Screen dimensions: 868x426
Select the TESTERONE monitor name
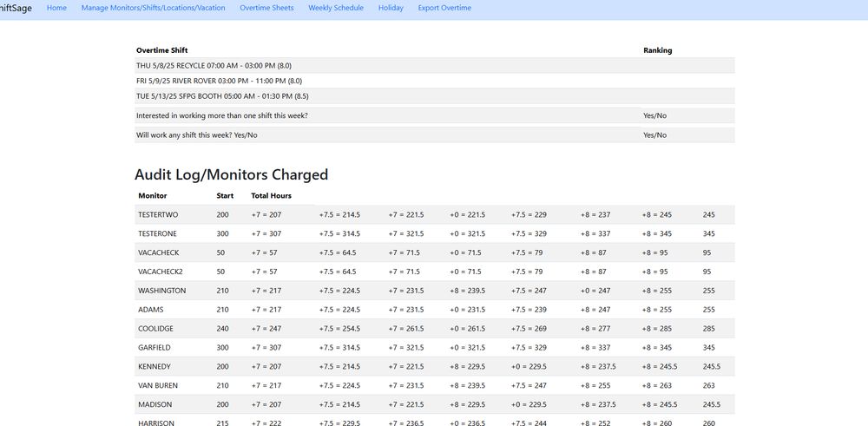click(157, 233)
